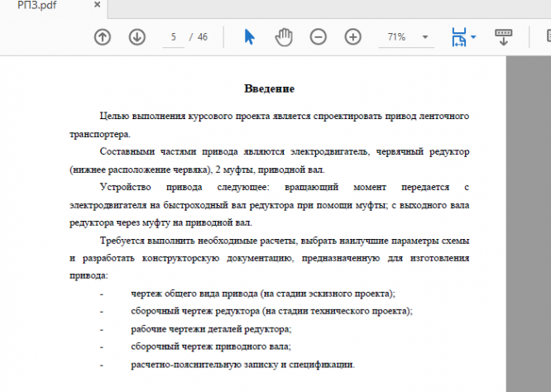Switch to the РПЗ.pdf tab
This screenshot has height=392, width=551.
point(37,5)
